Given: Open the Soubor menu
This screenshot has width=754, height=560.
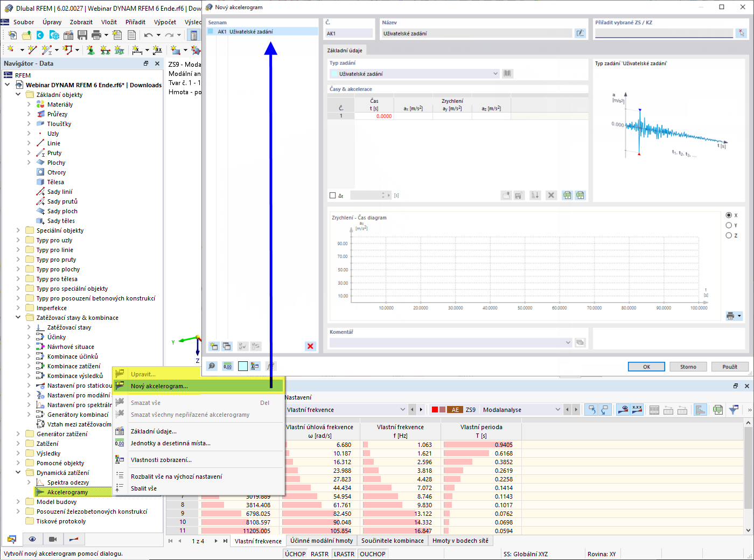Looking at the screenshot, I should [x=24, y=22].
